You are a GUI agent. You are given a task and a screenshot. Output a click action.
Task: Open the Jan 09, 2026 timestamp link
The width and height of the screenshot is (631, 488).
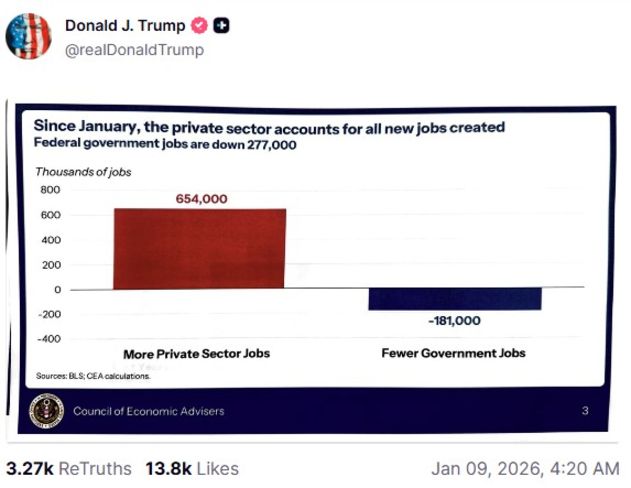[x=525, y=468]
